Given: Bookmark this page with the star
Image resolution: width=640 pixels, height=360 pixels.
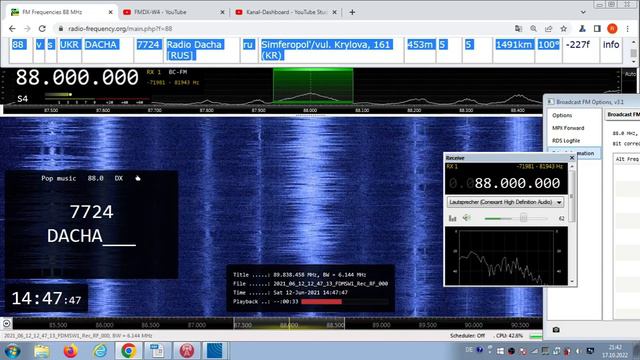Looking at the screenshot, I should (x=564, y=29).
